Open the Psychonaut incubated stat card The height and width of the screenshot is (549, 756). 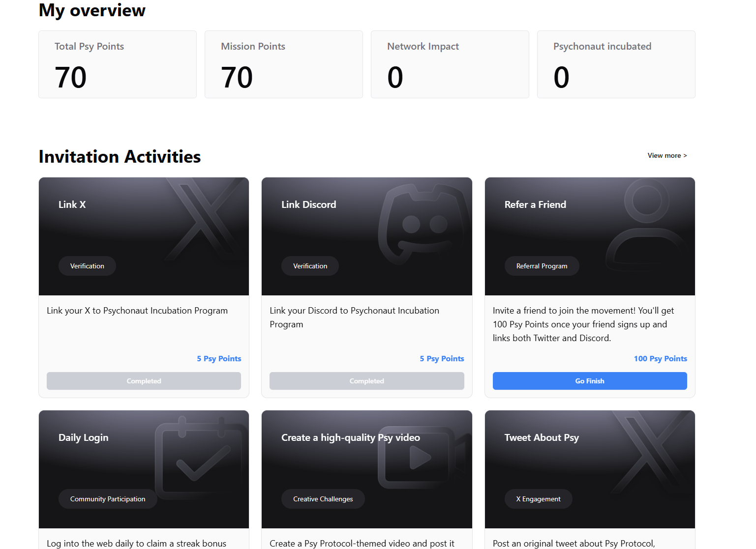[x=616, y=64]
